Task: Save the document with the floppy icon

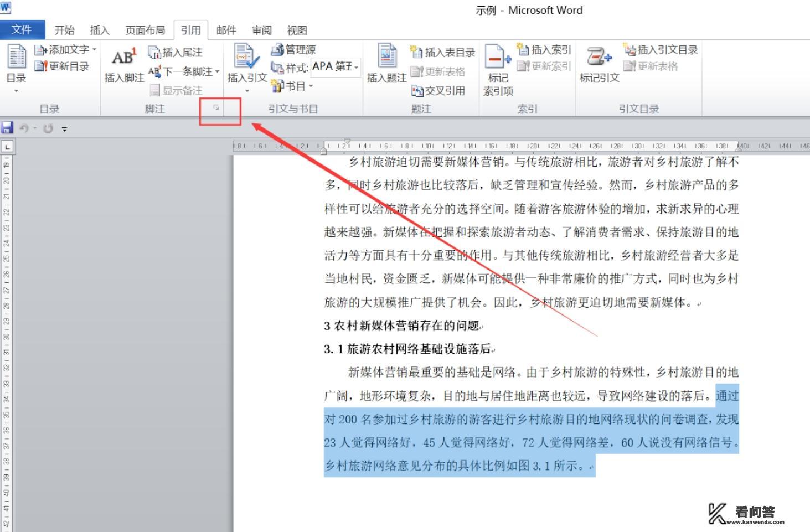Action: [x=7, y=128]
